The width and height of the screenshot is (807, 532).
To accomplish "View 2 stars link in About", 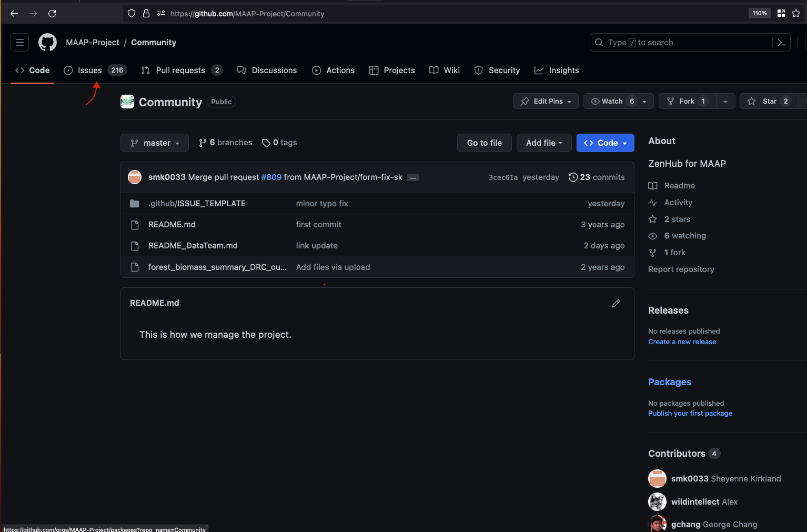I will [677, 219].
